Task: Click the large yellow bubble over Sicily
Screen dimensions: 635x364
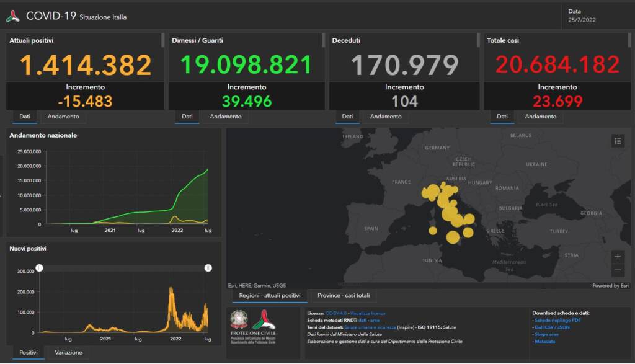Action: click(453, 236)
